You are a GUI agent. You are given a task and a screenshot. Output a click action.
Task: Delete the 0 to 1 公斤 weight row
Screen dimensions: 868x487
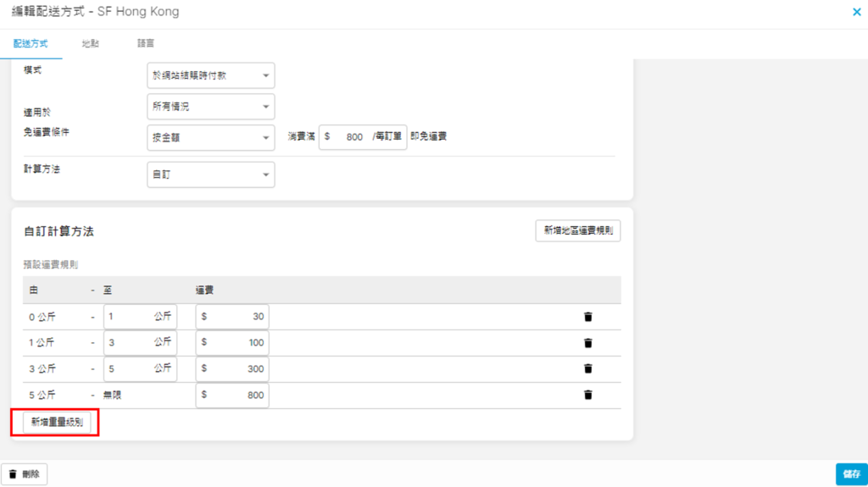point(587,317)
